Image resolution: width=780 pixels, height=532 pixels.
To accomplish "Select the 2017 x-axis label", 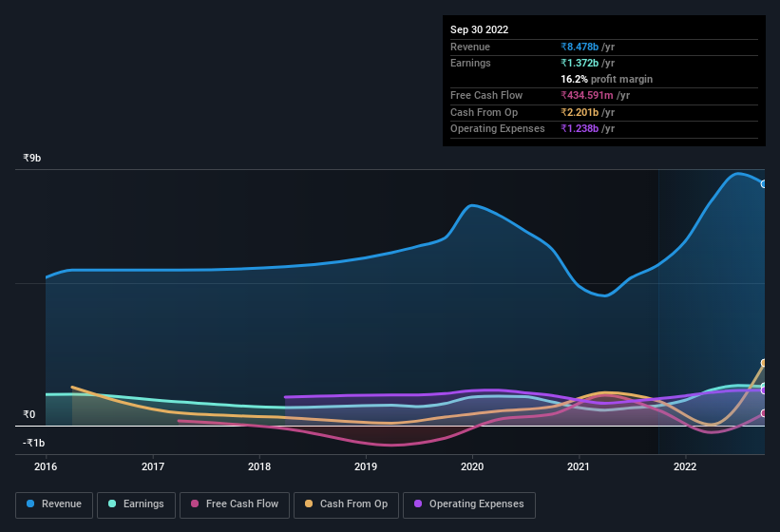I will pyautogui.click(x=153, y=466).
